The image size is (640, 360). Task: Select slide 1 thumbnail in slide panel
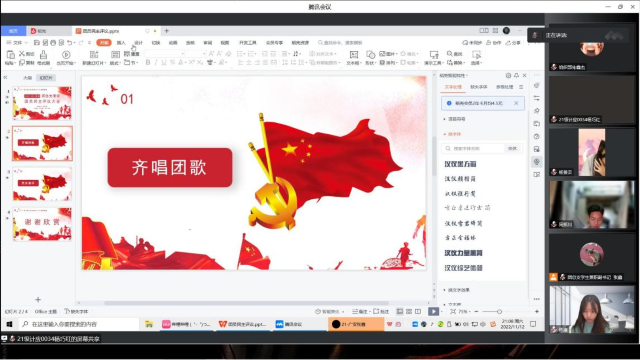point(42,103)
